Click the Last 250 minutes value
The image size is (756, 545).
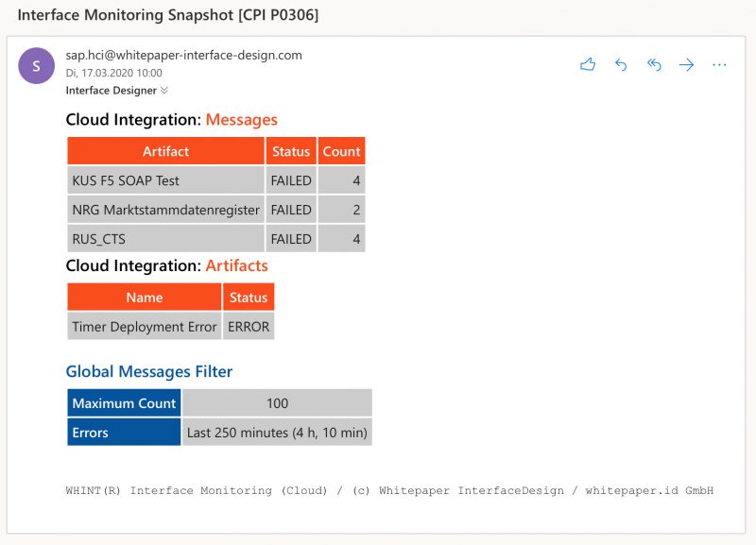[x=277, y=433]
